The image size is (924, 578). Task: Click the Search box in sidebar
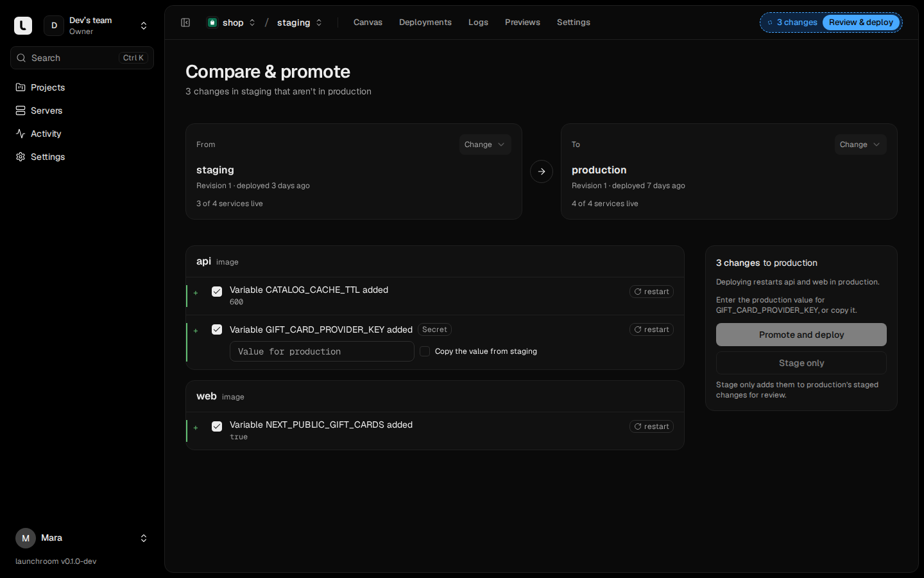[82, 58]
